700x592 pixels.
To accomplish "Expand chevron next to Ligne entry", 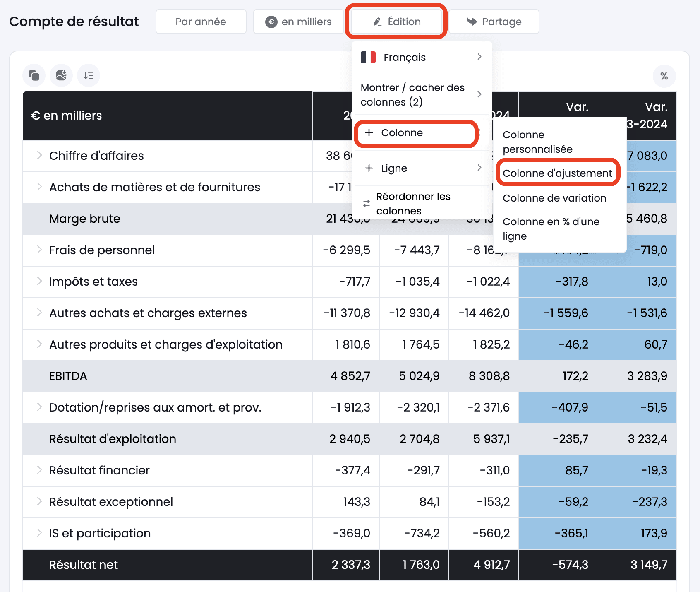I will 479,168.
